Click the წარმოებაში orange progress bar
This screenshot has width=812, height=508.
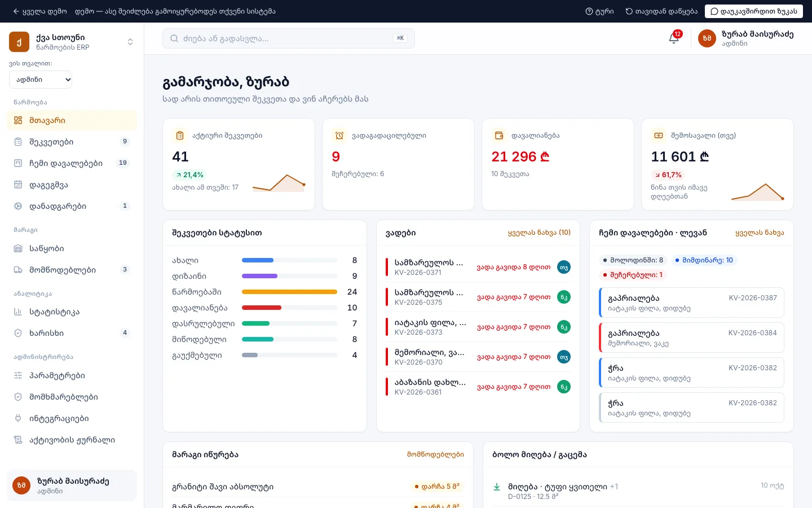point(289,292)
